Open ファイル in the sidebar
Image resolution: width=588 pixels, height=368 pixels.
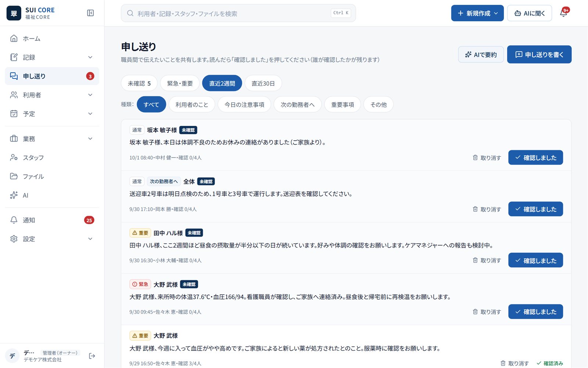[x=52, y=176]
